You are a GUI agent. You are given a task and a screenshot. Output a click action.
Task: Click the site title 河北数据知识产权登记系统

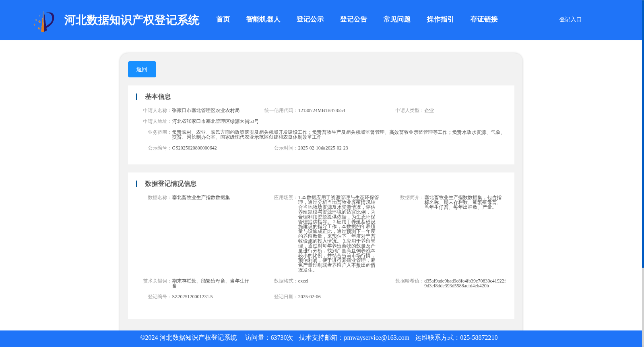(x=132, y=20)
